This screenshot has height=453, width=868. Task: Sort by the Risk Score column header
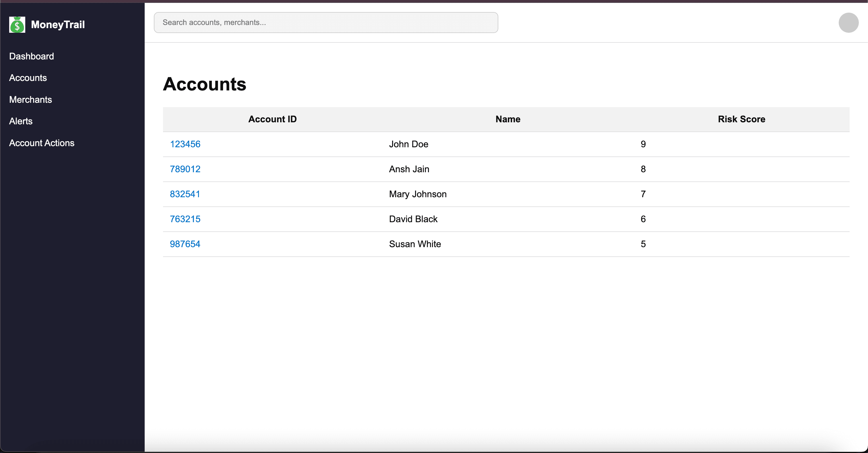tap(741, 119)
